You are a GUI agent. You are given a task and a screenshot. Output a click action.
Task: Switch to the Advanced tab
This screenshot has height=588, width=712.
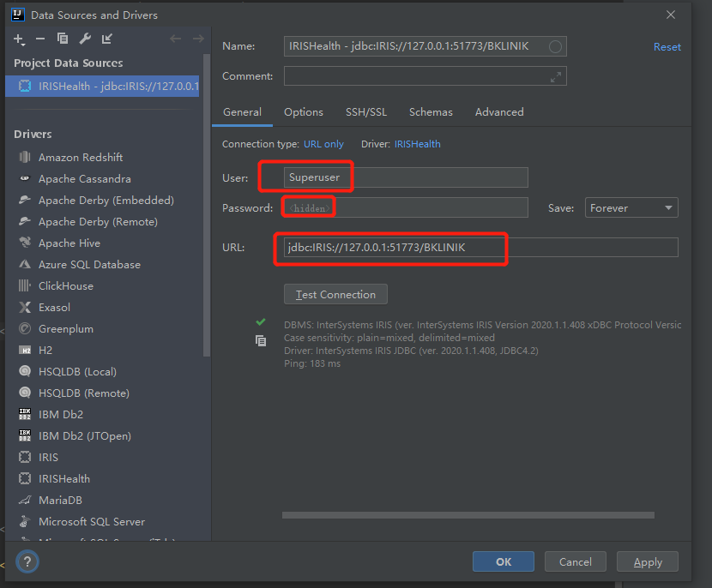pyautogui.click(x=499, y=112)
